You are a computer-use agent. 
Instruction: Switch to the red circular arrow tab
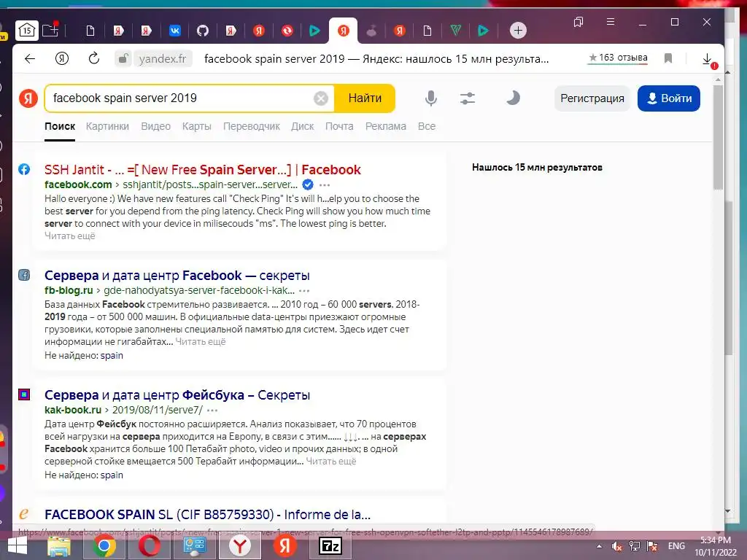pos(287,31)
